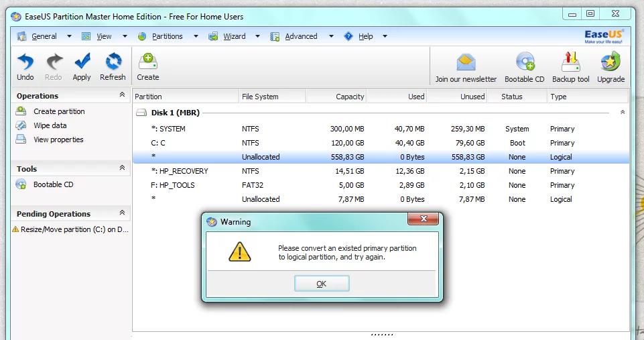
Task: Open the View dropdown arrow
Action: point(125,36)
